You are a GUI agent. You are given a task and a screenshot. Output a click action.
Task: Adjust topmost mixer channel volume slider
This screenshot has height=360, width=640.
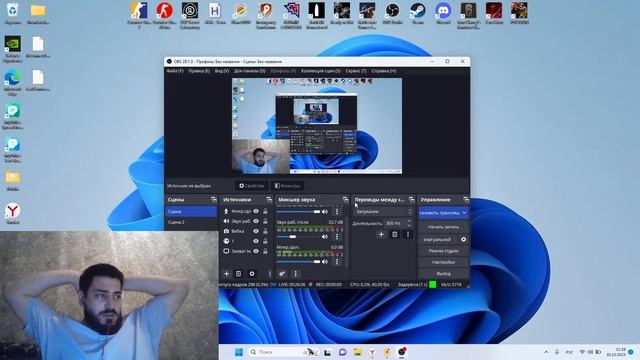(298, 211)
